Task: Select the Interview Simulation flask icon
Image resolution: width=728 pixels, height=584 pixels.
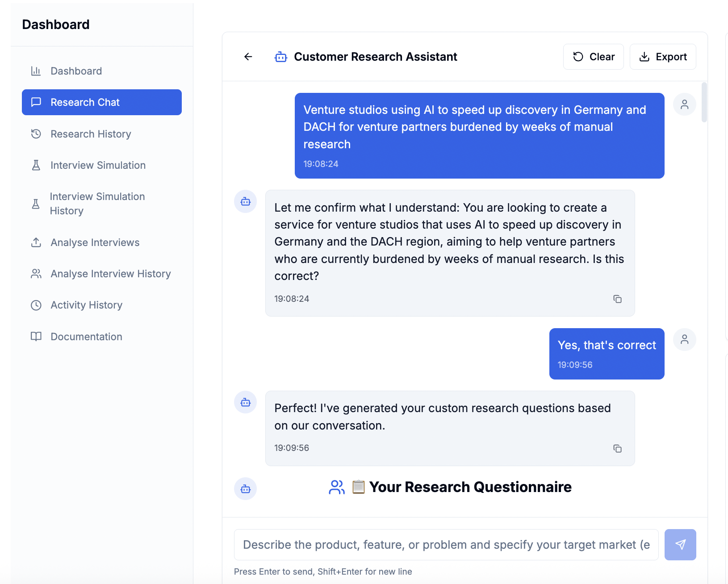Action: point(36,165)
